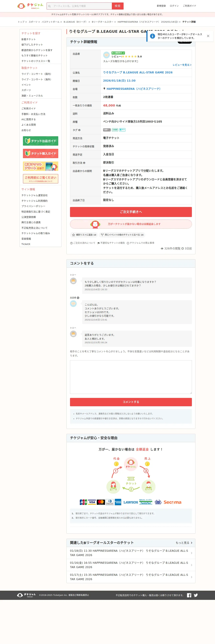The image size is (215, 644).
Task: Open ご利用ガイド in header
Action: coord(190,6)
